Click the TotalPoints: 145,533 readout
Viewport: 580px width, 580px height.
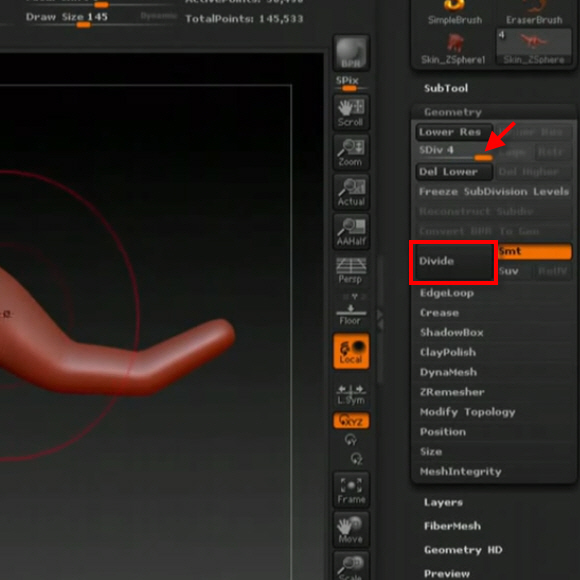[244, 19]
